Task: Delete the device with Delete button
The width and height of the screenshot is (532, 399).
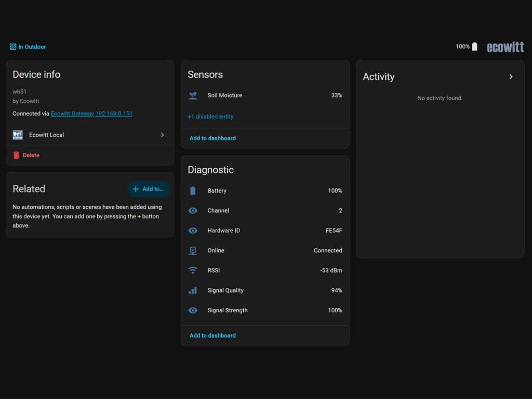Action: pos(26,155)
